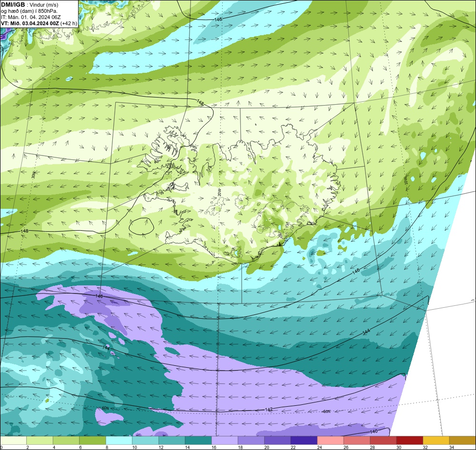Click the small closed contour circle southwest of Iceland
Image resolution: width=476 pixels, height=450 pixels.
point(141,226)
